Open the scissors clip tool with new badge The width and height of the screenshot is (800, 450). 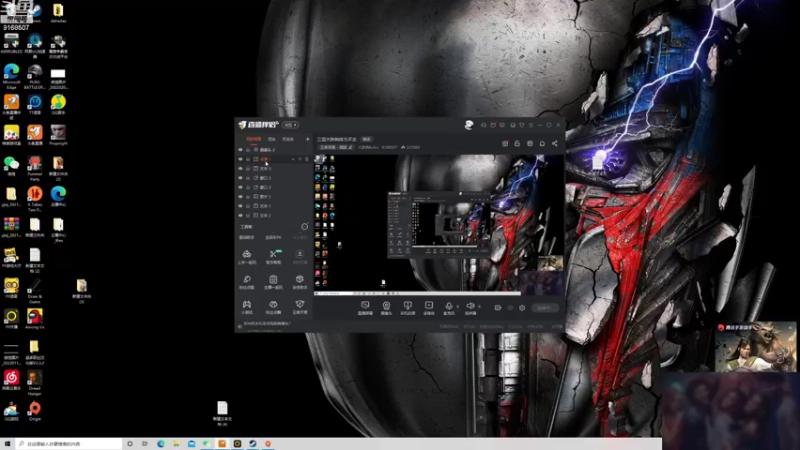coord(273,257)
